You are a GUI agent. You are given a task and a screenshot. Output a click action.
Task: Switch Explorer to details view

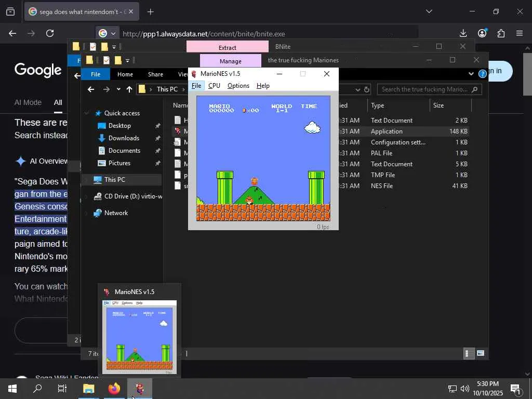[468, 353]
